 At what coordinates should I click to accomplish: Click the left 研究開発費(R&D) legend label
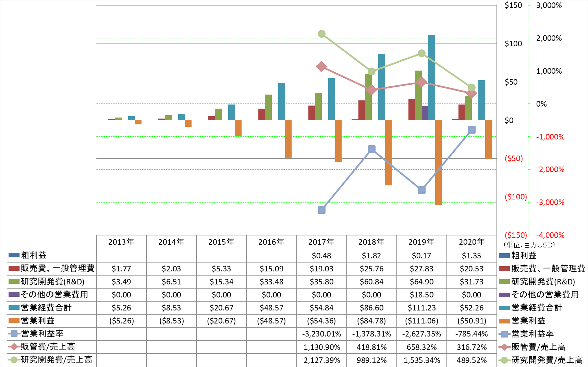53,281
